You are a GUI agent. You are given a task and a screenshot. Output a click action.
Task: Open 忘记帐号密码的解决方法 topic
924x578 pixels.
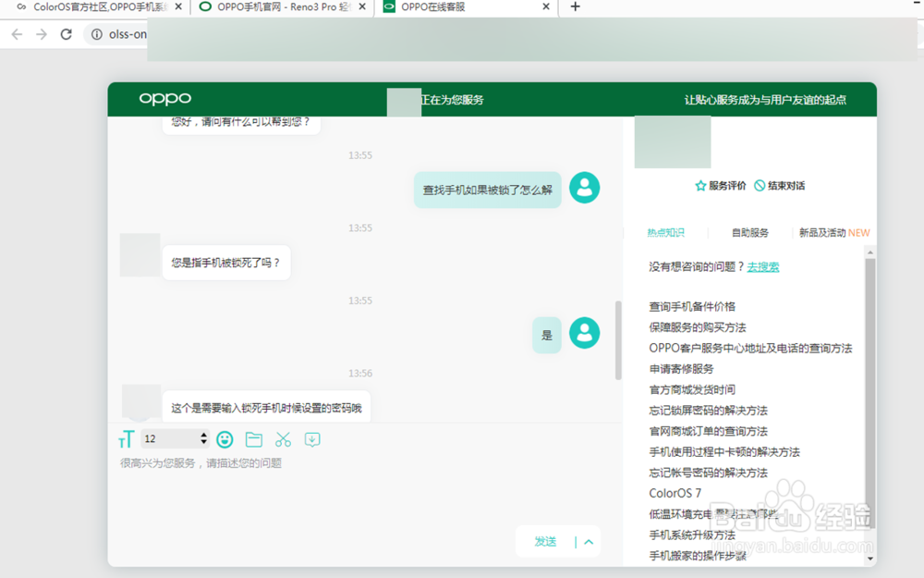(x=709, y=473)
